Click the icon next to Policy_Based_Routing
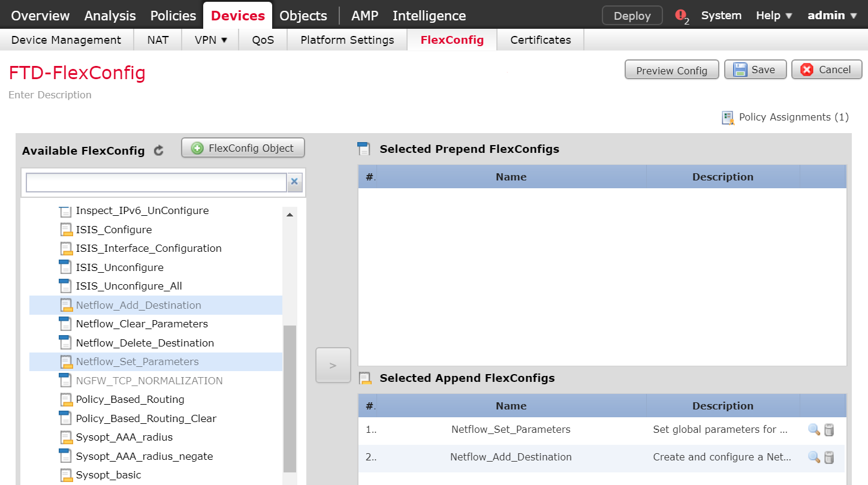This screenshot has height=485, width=868. pos(65,399)
